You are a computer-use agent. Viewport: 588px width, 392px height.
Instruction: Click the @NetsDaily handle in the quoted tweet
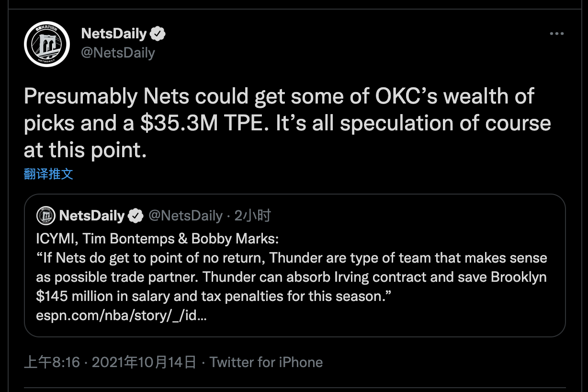click(x=185, y=216)
